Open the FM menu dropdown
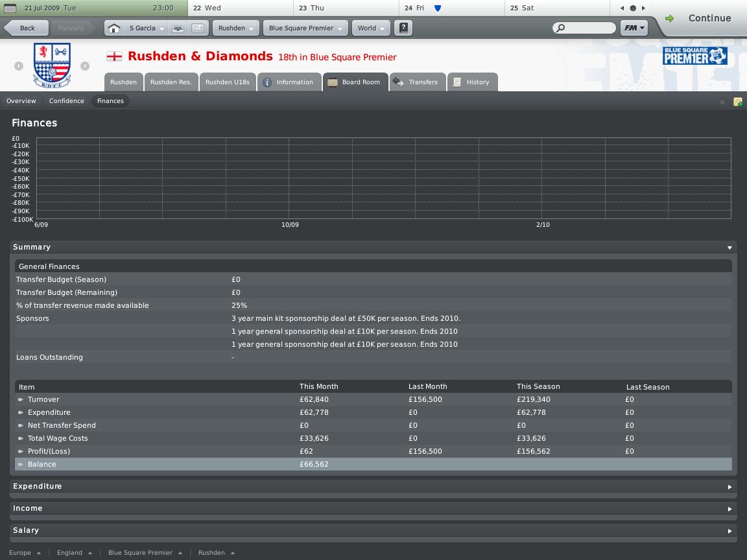 [x=634, y=28]
